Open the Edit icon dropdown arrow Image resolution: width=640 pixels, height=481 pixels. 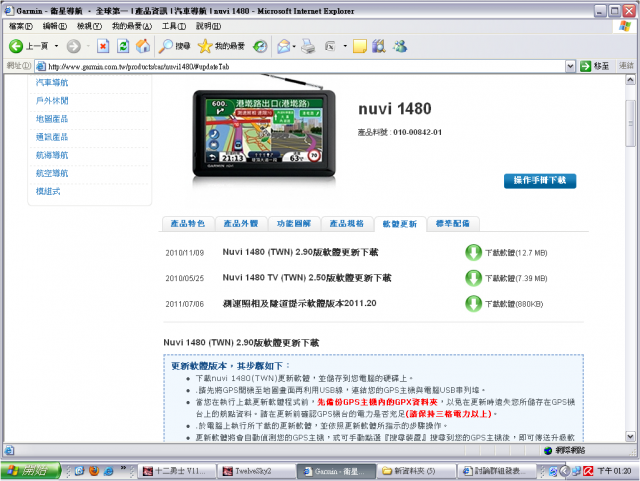345,46
